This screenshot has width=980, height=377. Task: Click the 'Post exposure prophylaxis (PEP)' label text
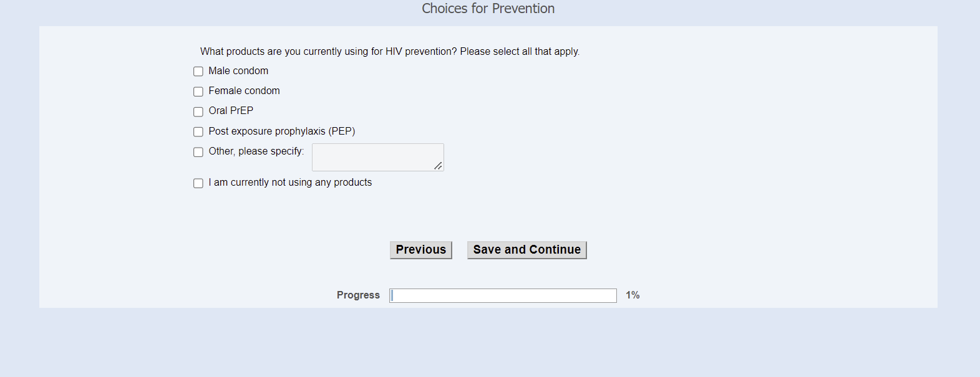pos(282,131)
